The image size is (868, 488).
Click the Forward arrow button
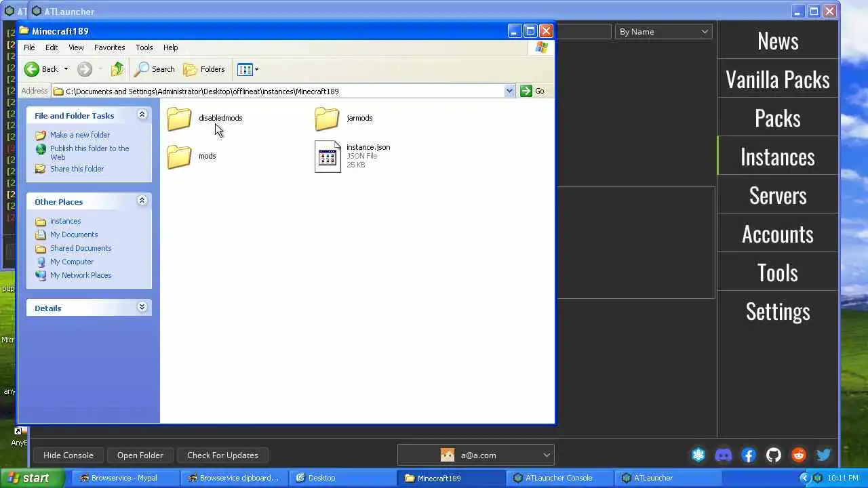pyautogui.click(x=85, y=69)
